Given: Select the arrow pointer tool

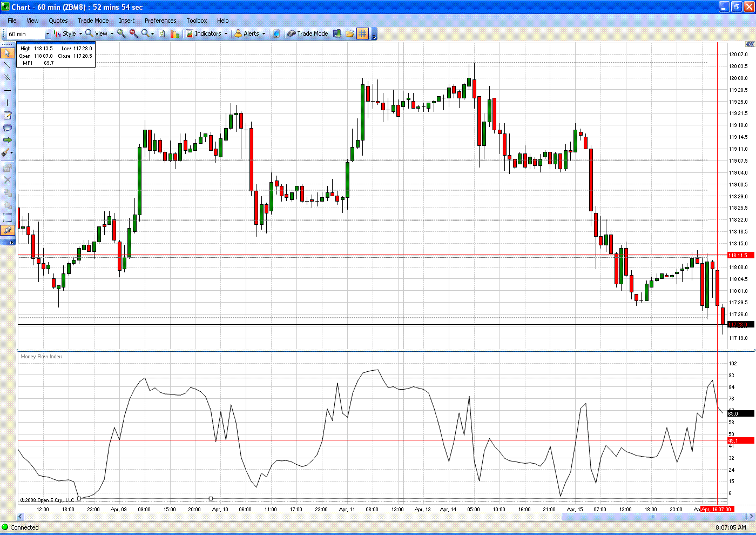Looking at the screenshot, I should click(x=7, y=53).
